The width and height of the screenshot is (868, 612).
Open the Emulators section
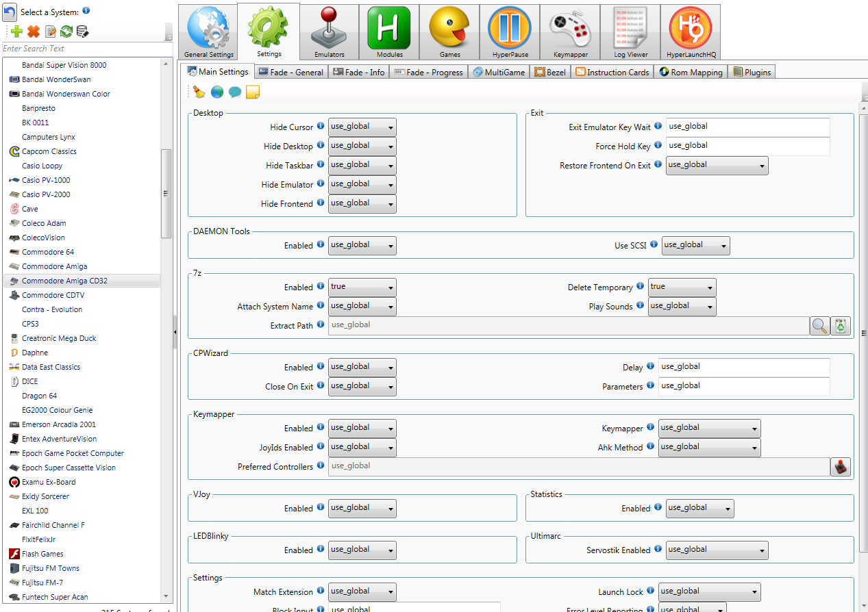click(x=330, y=31)
